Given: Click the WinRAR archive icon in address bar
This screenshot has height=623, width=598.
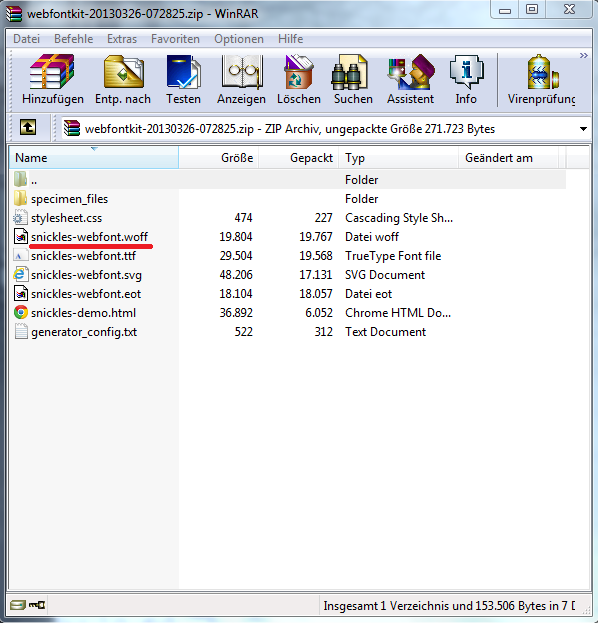Looking at the screenshot, I should coord(72,128).
